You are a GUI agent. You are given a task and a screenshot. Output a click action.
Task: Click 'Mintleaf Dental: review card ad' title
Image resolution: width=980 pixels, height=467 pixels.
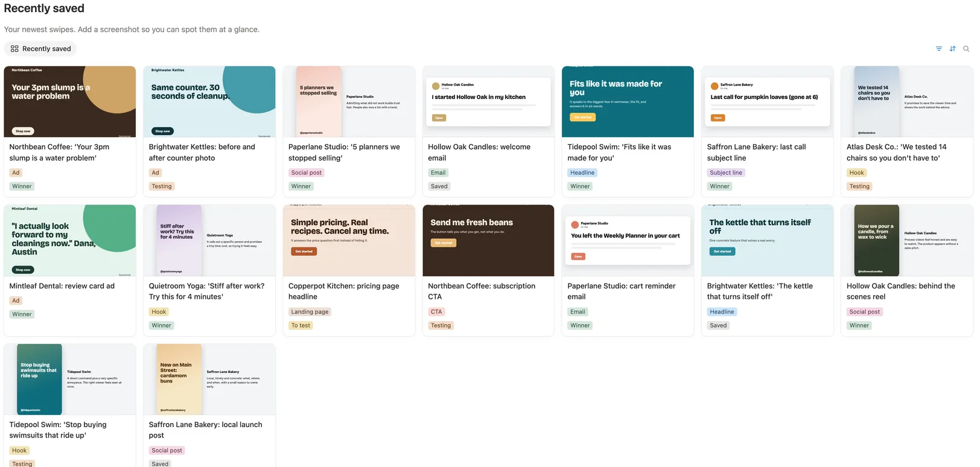pos(62,286)
